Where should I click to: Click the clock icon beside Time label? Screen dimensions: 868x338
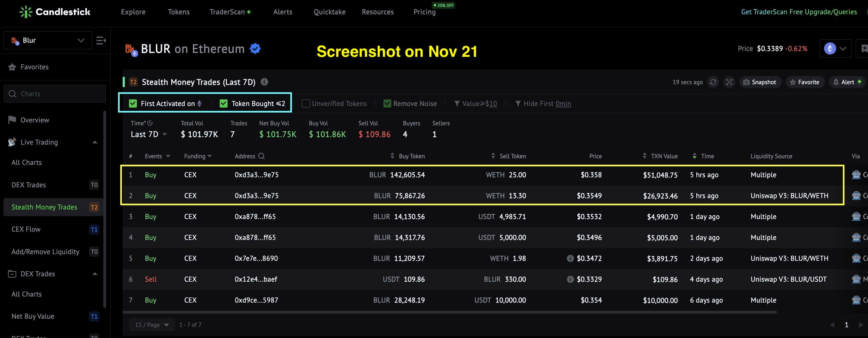[150, 123]
